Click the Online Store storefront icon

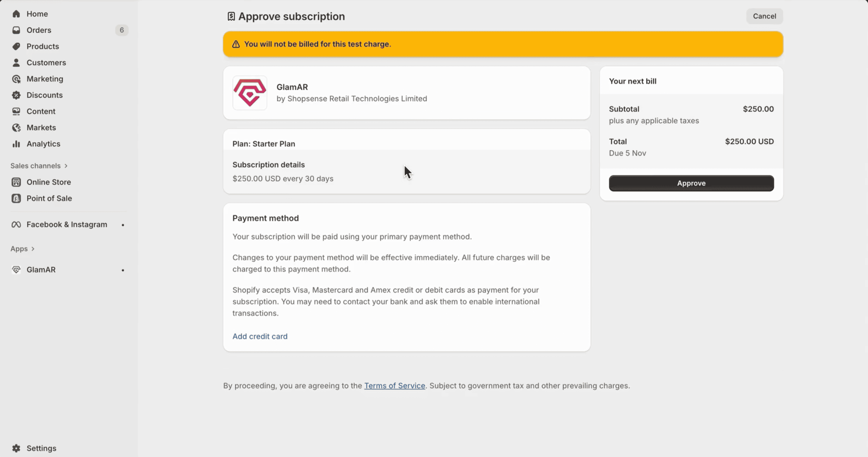click(16, 182)
